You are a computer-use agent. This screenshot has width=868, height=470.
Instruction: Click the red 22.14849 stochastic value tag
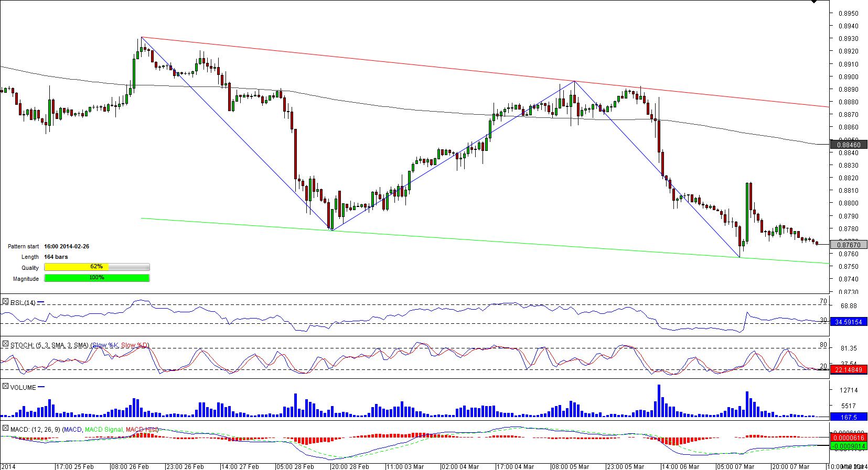click(848, 369)
